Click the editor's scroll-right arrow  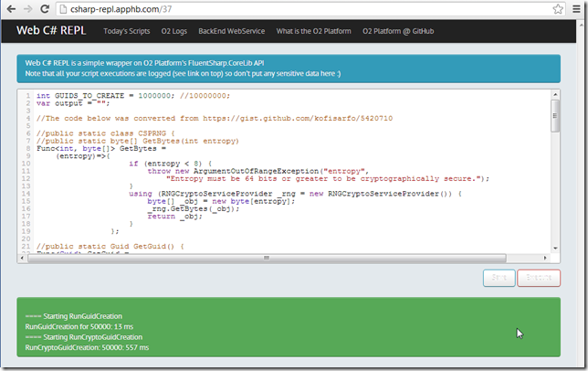[545, 258]
